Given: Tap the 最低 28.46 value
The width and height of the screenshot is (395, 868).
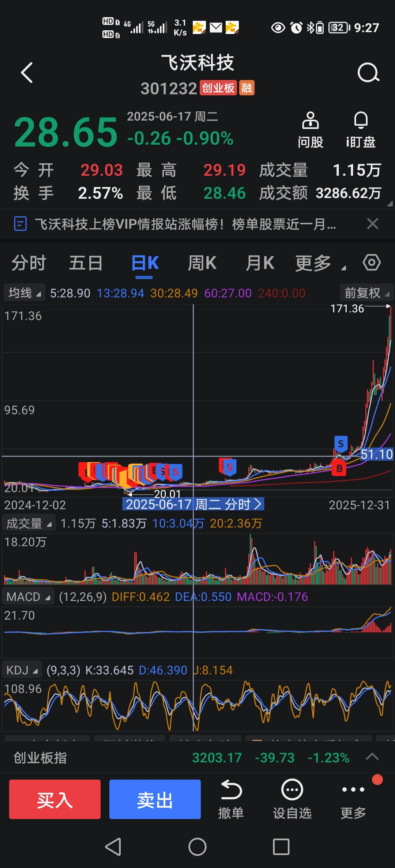Looking at the screenshot, I should coord(224,193).
